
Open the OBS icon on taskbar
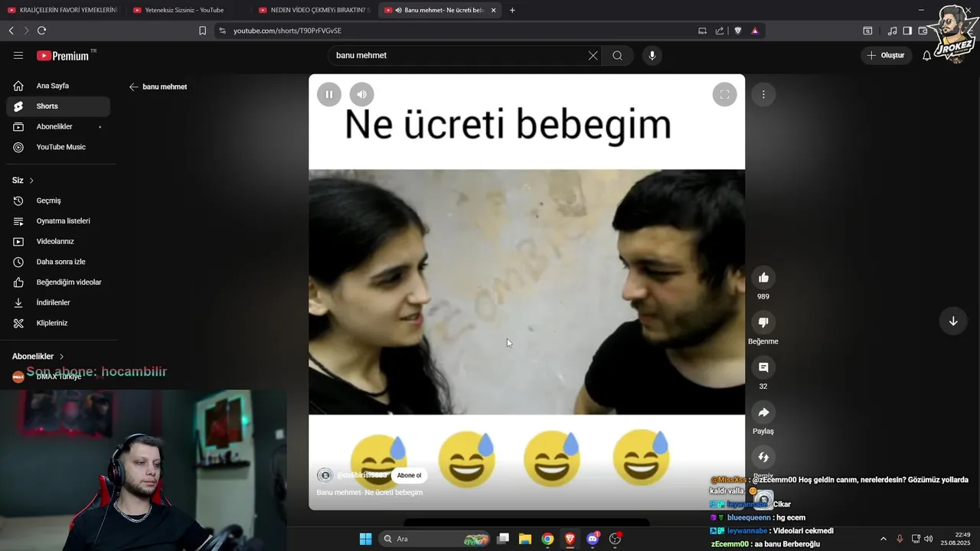click(x=615, y=539)
